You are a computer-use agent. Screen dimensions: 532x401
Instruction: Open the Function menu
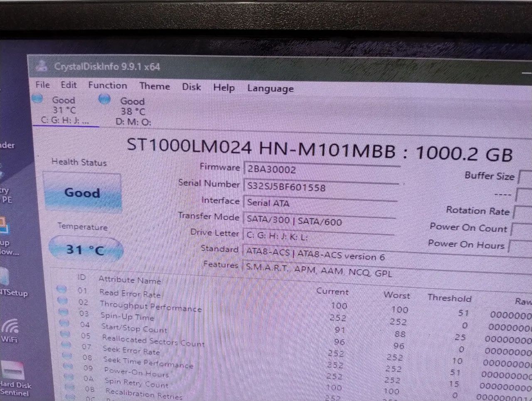pos(108,86)
